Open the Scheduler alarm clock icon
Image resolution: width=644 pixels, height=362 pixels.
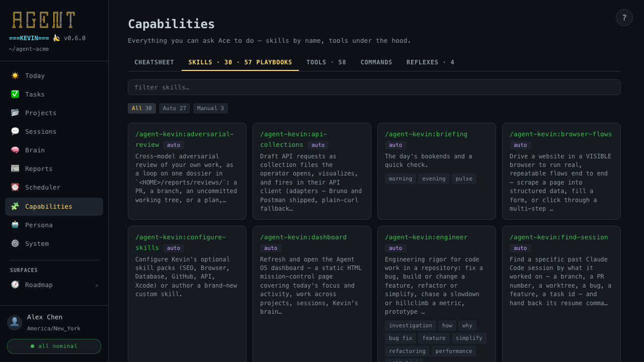pyautogui.click(x=15, y=187)
